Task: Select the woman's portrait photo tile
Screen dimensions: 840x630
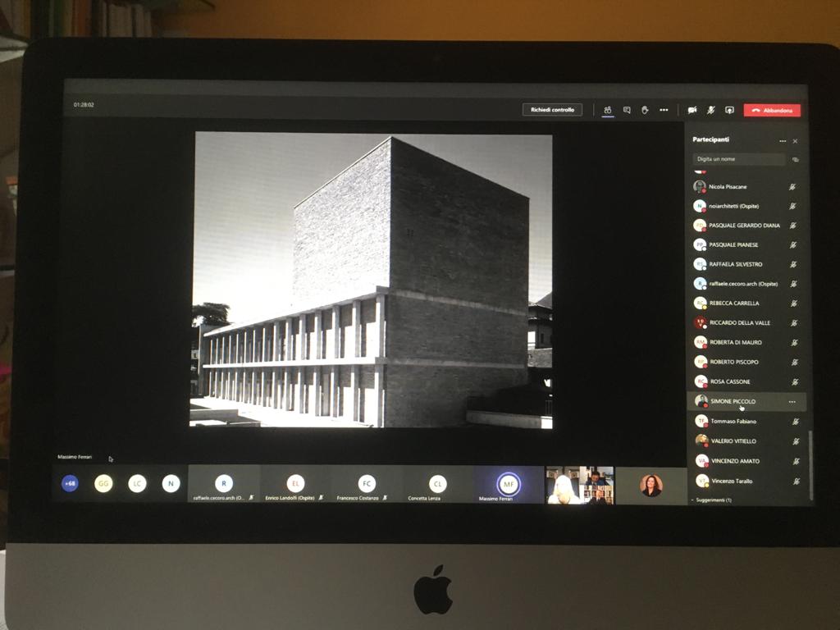Action: (651, 486)
